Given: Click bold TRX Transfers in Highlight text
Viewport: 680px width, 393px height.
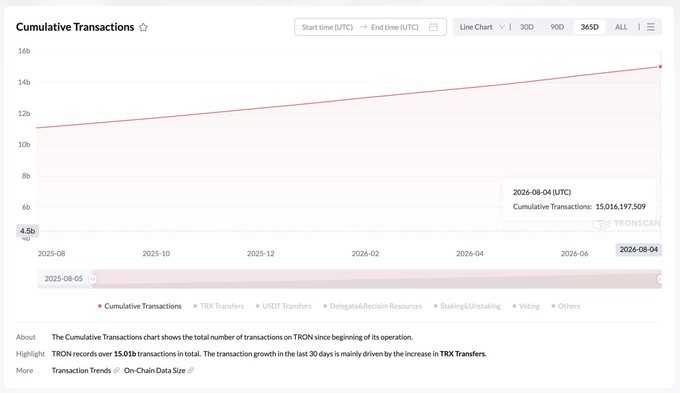Looking at the screenshot, I should (x=462, y=354).
